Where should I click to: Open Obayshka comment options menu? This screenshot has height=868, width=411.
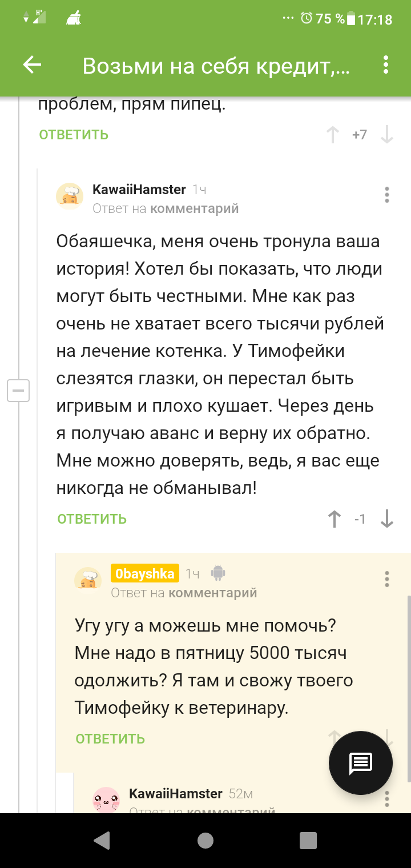click(387, 579)
